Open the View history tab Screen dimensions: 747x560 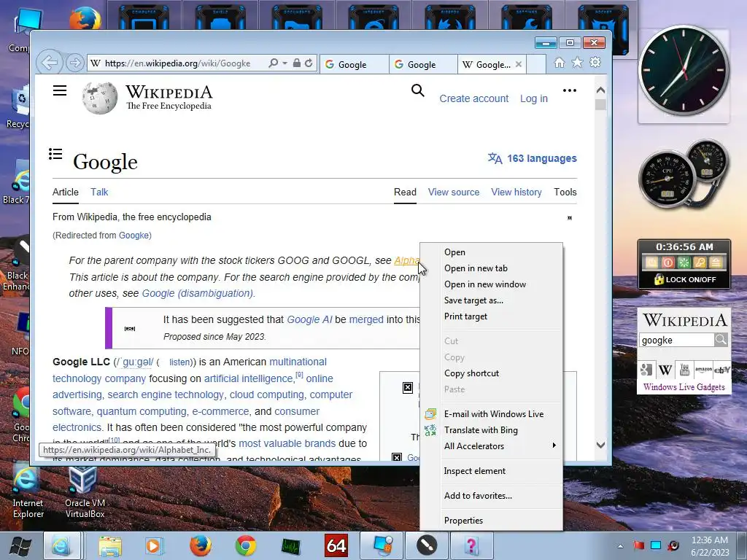[x=516, y=192]
